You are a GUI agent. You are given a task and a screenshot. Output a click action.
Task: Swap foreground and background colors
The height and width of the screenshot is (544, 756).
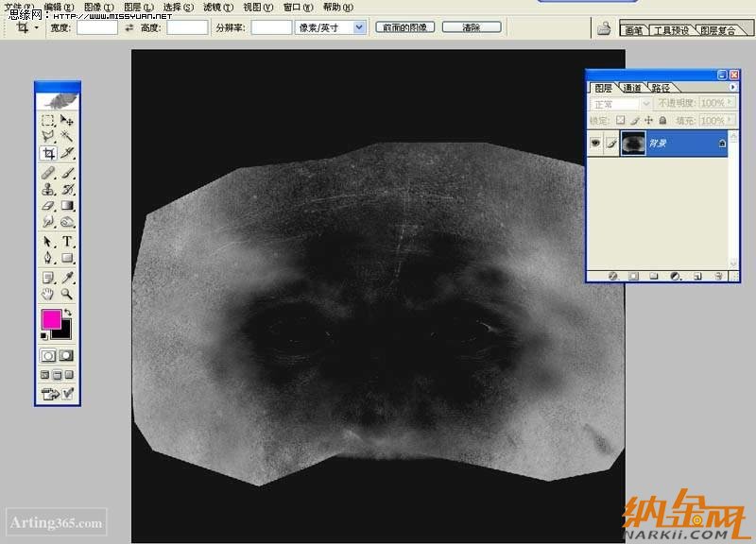pyautogui.click(x=67, y=313)
